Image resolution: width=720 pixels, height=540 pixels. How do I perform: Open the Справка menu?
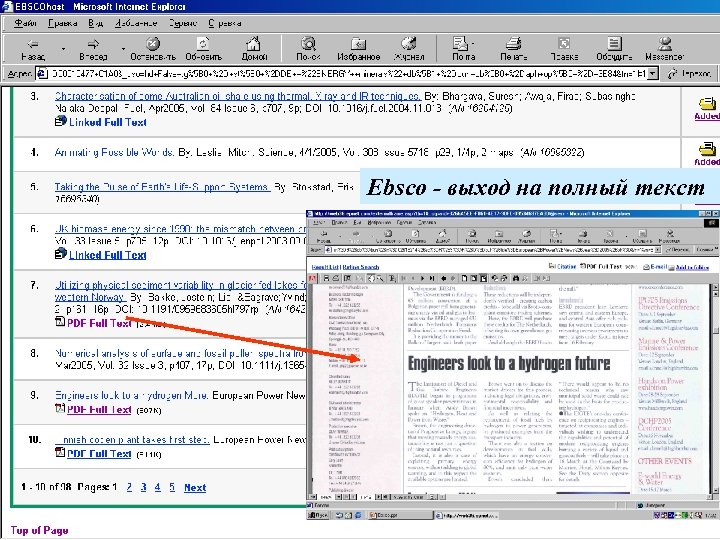point(225,23)
